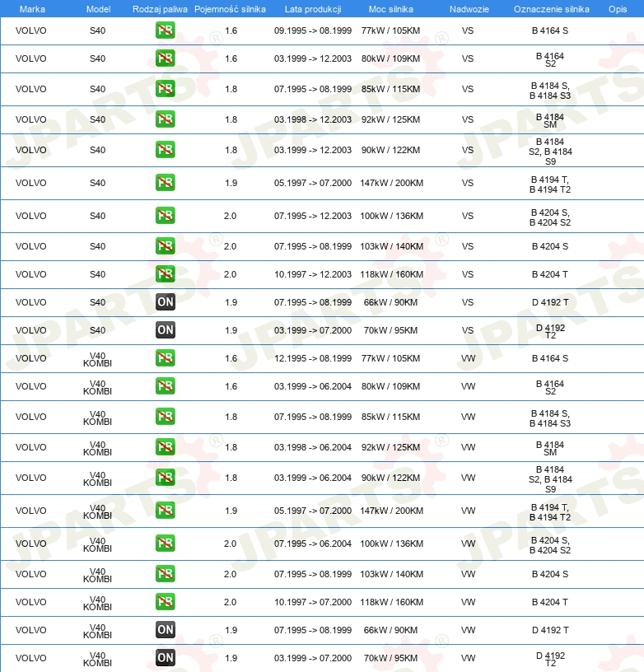The image size is (644, 672).
Task: Click the '147kW / 200KM' cell in S40 row
Action: point(391,183)
